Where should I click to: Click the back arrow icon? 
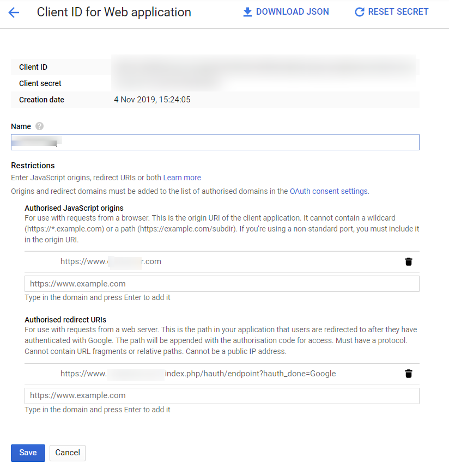[14, 12]
